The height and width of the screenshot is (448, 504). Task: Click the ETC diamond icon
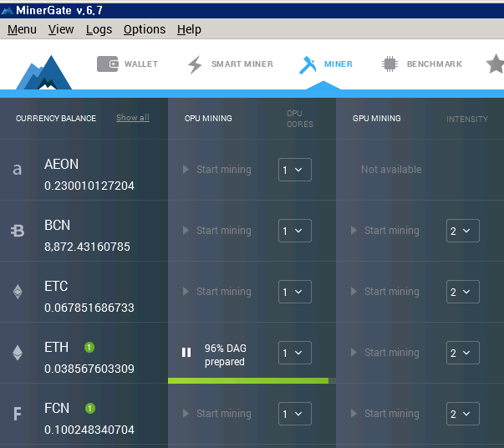[18, 292]
